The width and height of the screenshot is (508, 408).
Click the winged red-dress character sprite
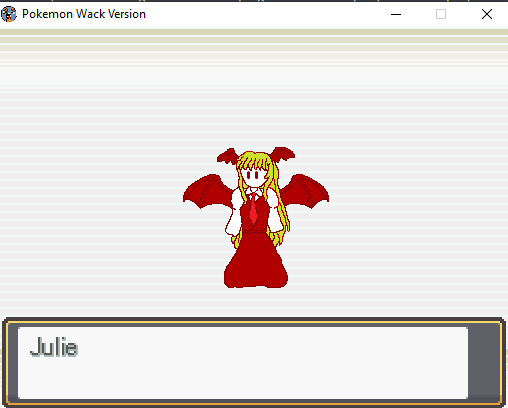(256, 217)
